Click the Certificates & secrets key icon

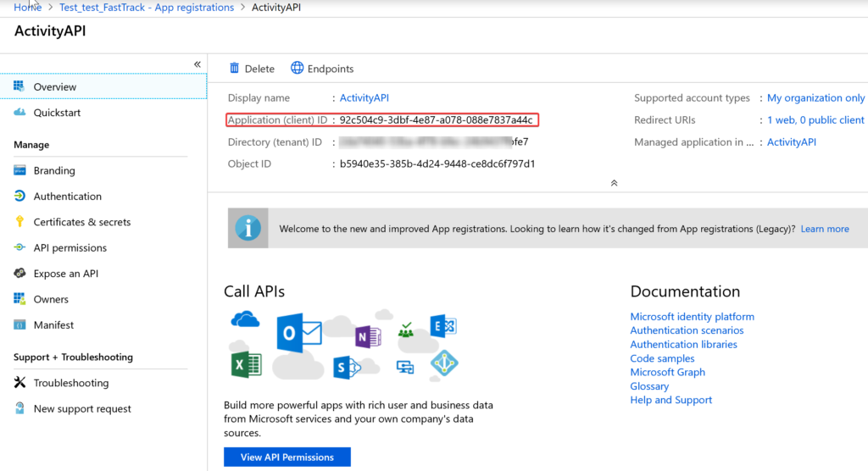pyautogui.click(x=19, y=221)
